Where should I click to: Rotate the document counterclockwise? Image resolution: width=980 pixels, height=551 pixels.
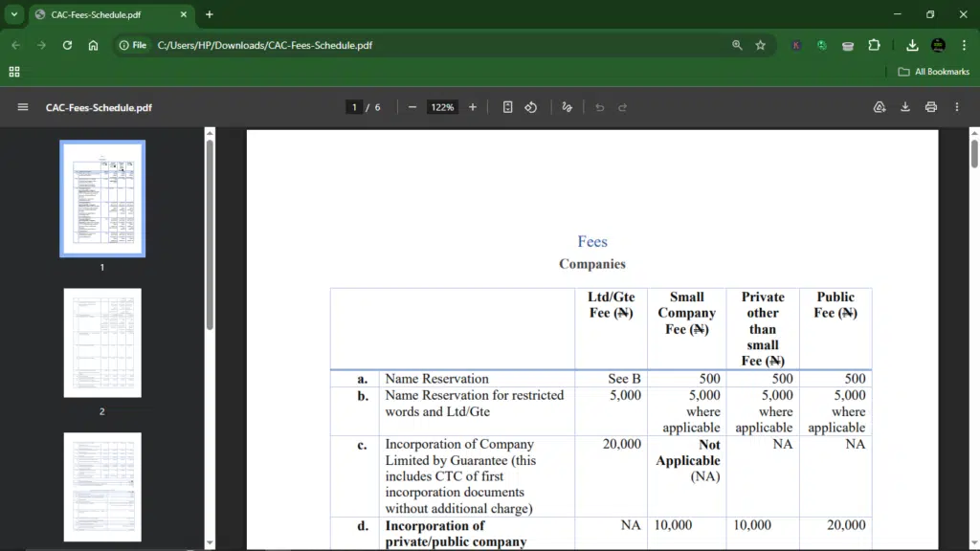531,107
